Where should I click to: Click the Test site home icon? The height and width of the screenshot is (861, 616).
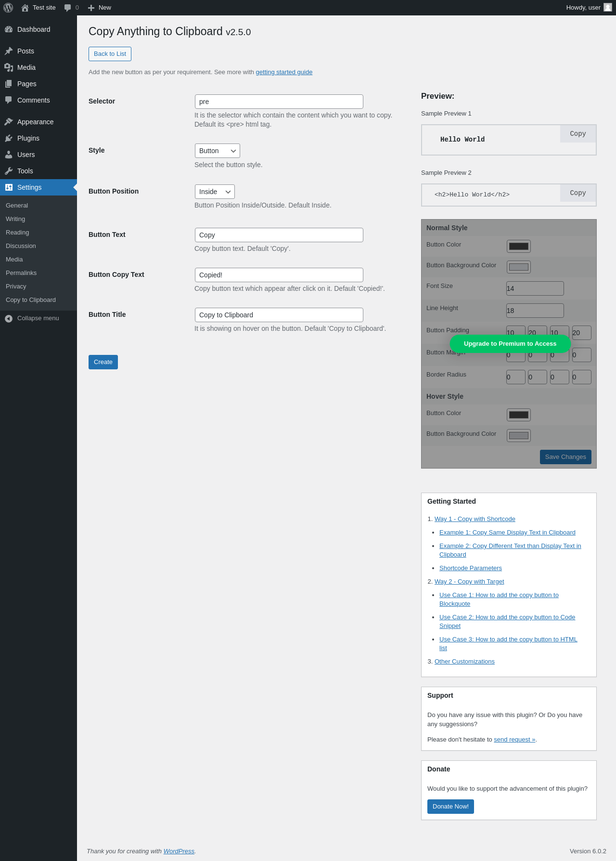(25, 8)
